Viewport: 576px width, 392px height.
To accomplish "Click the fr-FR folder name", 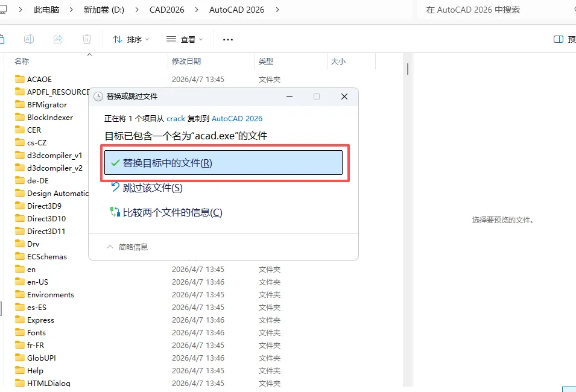I will (x=36, y=346).
